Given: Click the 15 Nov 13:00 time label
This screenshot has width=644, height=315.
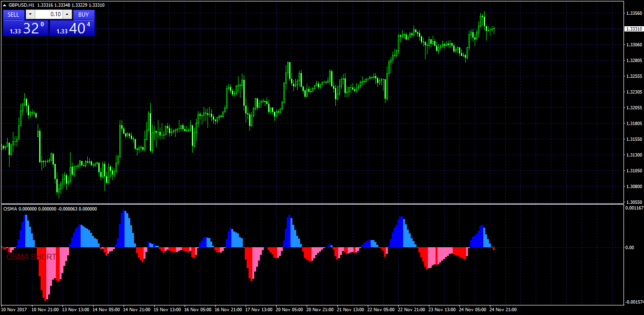Looking at the screenshot, I should click(x=167, y=310).
